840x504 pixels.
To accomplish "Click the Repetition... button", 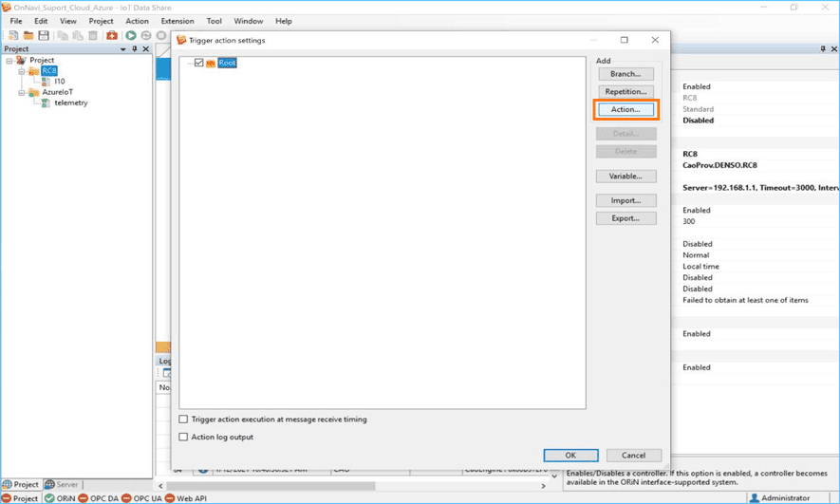I will click(625, 91).
